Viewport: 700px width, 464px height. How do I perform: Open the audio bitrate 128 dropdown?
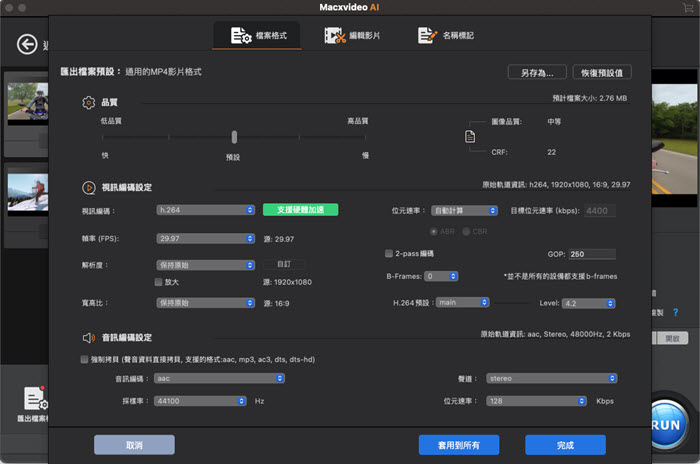pyautogui.click(x=536, y=401)
